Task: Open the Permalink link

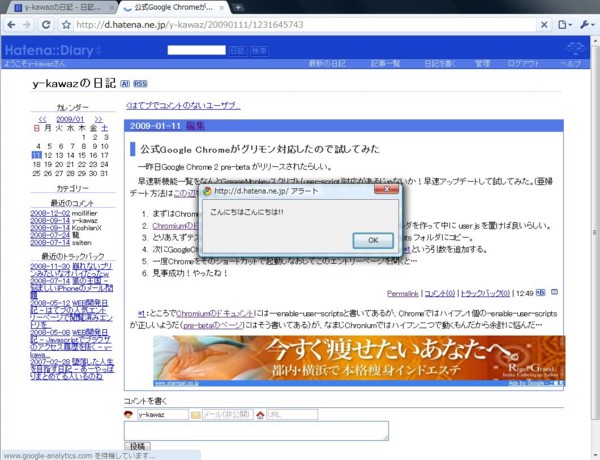Action: pos(403,294)
